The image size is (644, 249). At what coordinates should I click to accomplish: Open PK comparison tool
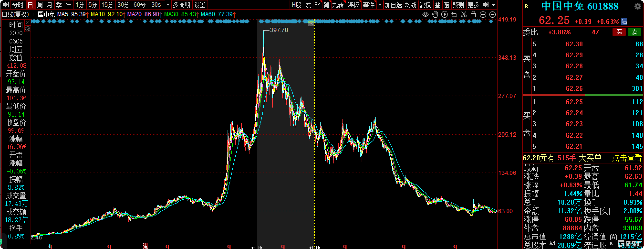pos(317,5)
